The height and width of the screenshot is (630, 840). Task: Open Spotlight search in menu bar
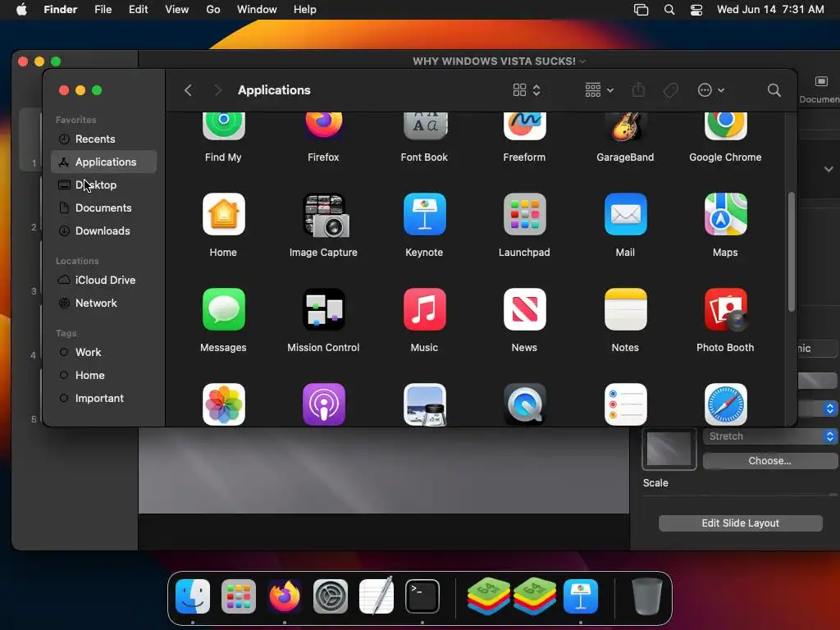point(669,10)
